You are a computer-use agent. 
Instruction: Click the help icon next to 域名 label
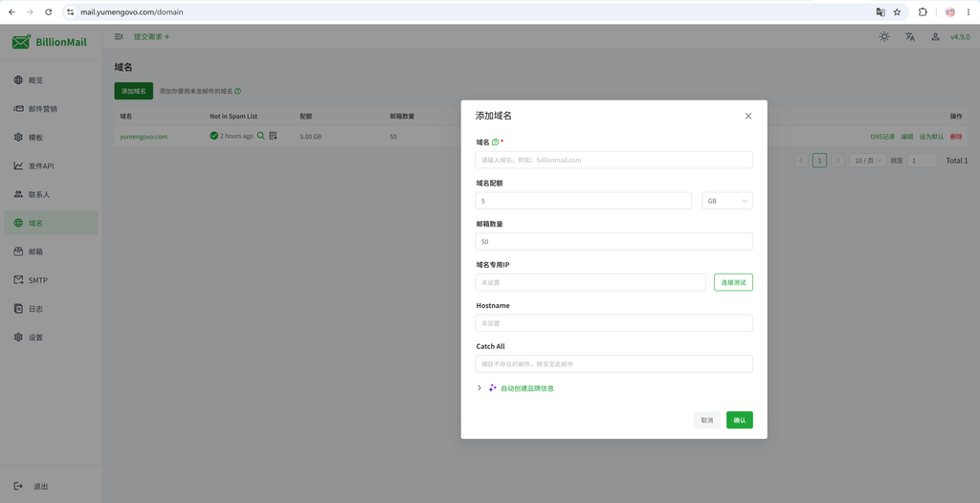pyautogui.click(x=496, y=142)
